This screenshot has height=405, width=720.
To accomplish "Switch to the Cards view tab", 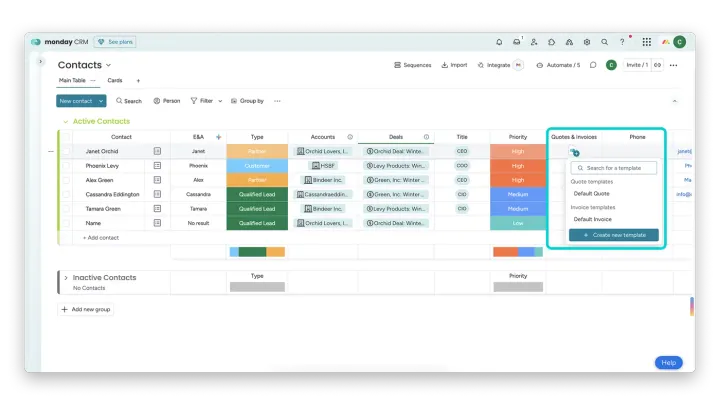I will click(115, 80).
